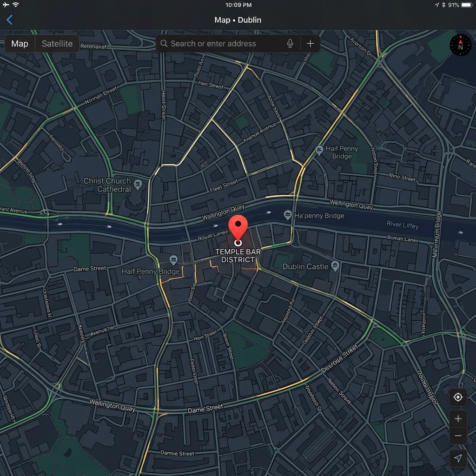This screenshot has height=476, width=476.
Task: Tap the navigation arrow button
Action: pyautogui.click(x=458, y=458)
